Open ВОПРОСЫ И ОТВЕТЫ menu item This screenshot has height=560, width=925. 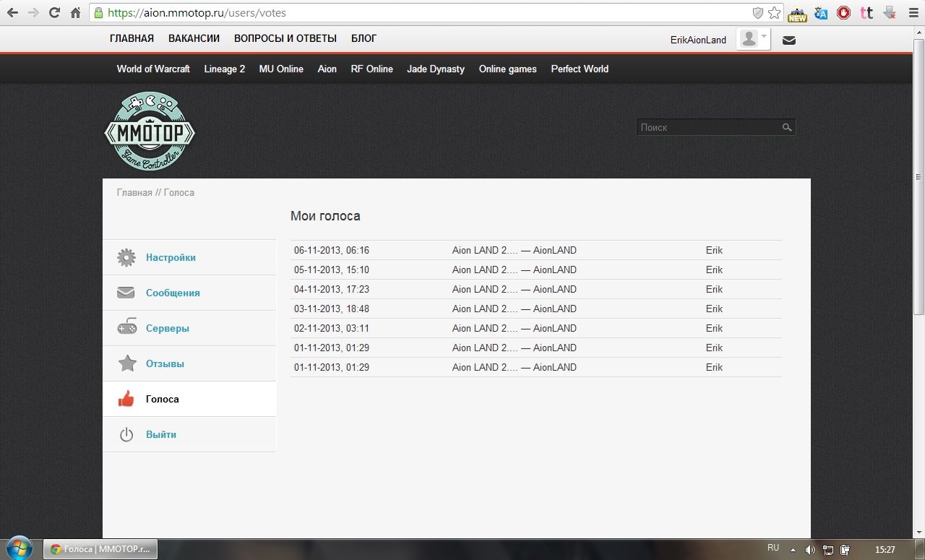285,39
